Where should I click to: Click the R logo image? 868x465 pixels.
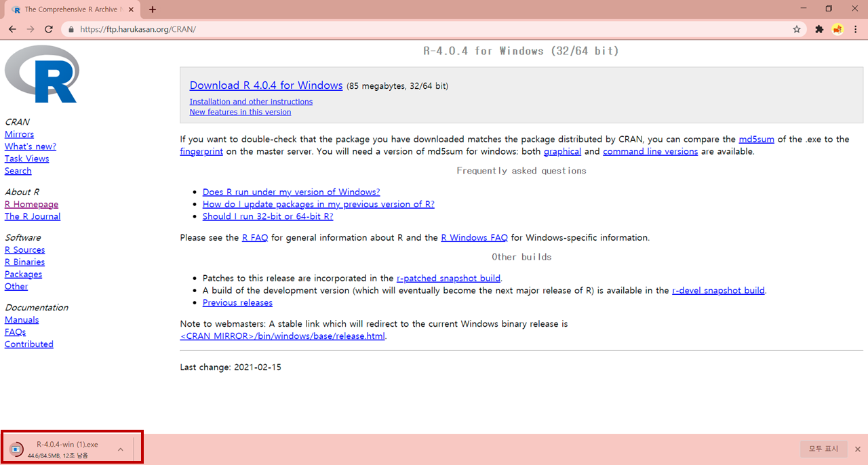42,74
